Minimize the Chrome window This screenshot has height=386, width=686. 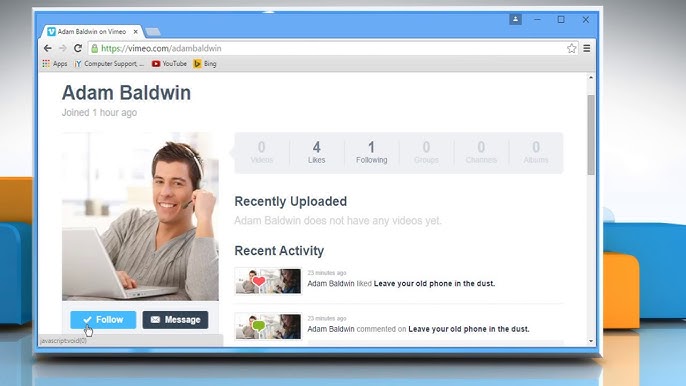[537, 19]
